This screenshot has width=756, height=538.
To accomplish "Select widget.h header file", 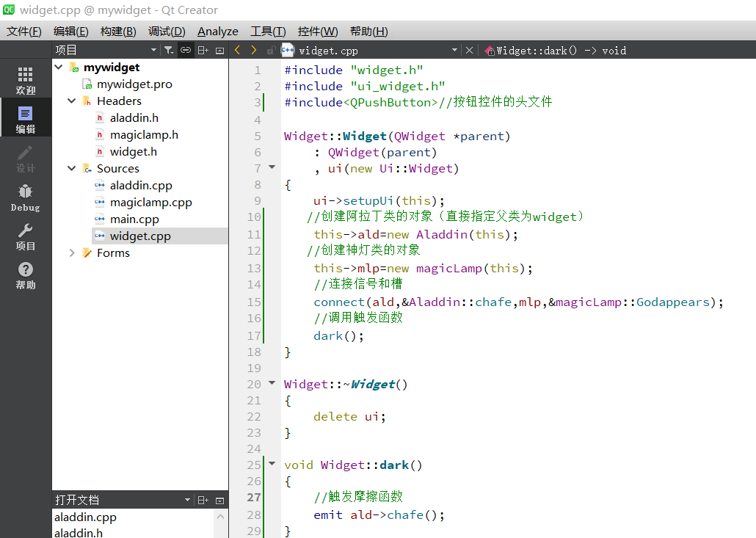I will click(x=133, y=151).
